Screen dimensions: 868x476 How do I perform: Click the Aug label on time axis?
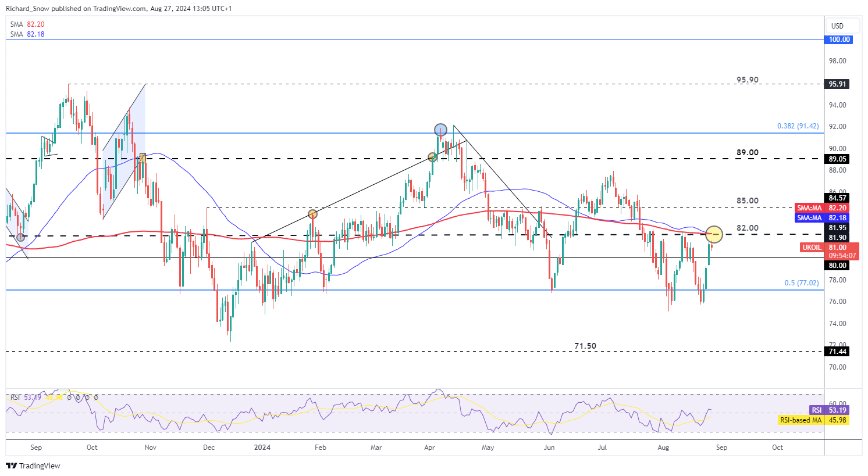coord(663,448)
